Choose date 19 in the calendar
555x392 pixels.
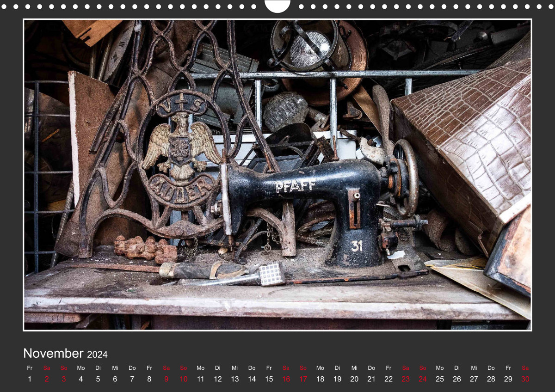coord(337,379)
